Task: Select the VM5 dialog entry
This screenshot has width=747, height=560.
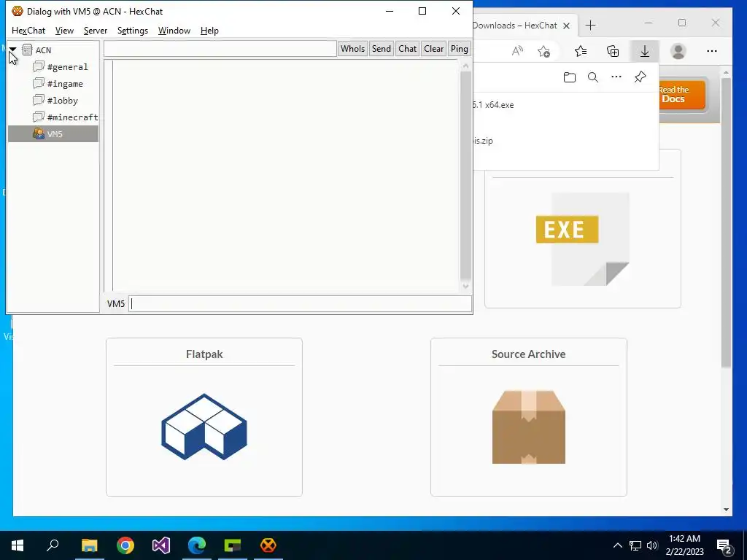Action: click(x=53, y=134)
